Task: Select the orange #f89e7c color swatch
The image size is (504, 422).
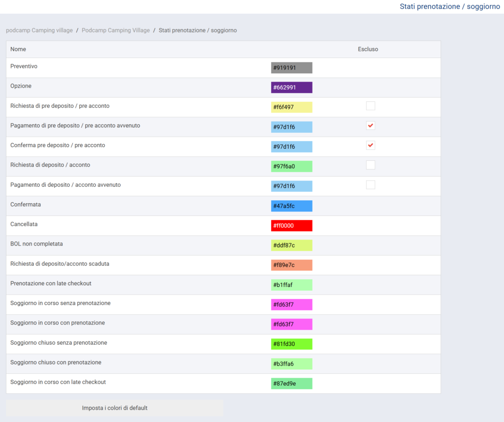Action: click(291, 265)
